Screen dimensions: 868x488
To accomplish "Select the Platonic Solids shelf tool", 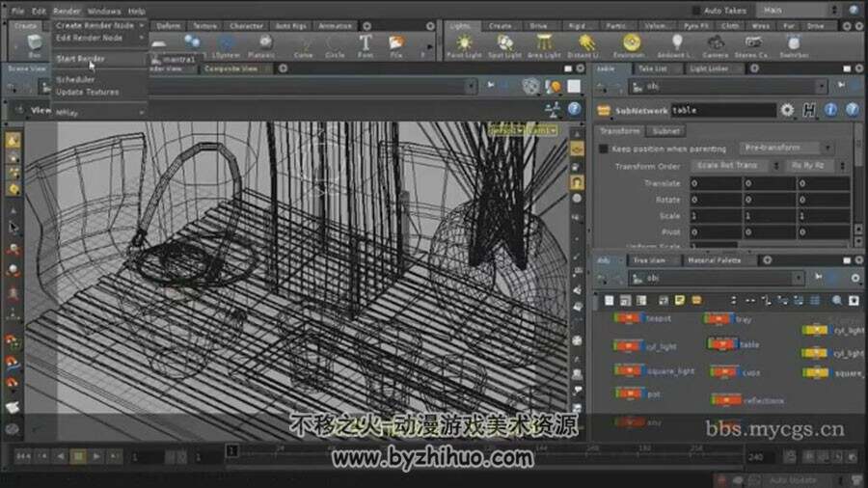I will tap(261, 45).
